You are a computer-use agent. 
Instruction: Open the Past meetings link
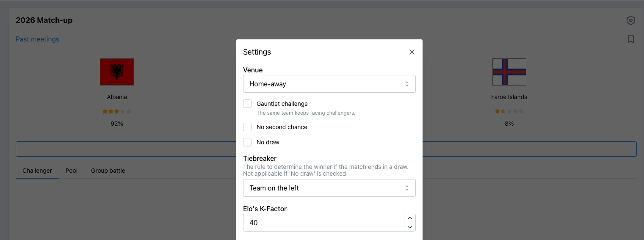point(37,39)
